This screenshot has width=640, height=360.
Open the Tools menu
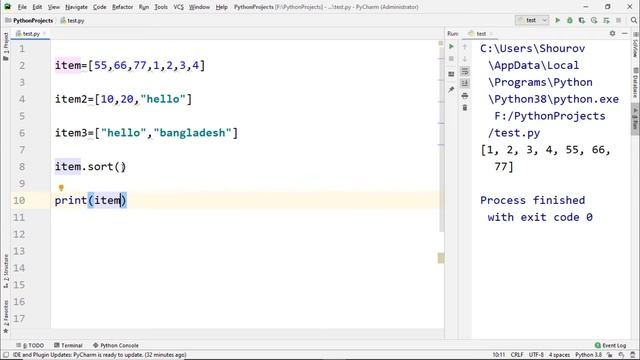pos(161,7)
